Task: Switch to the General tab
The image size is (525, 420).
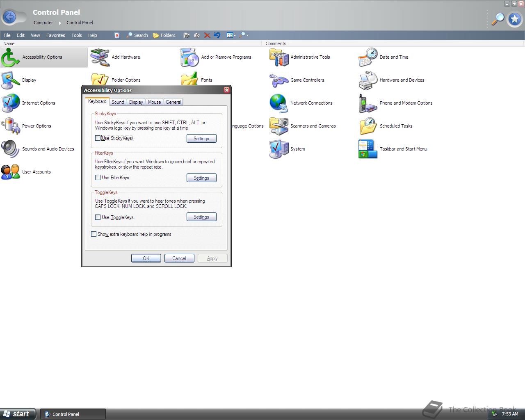Action: [x=173, y=102]
